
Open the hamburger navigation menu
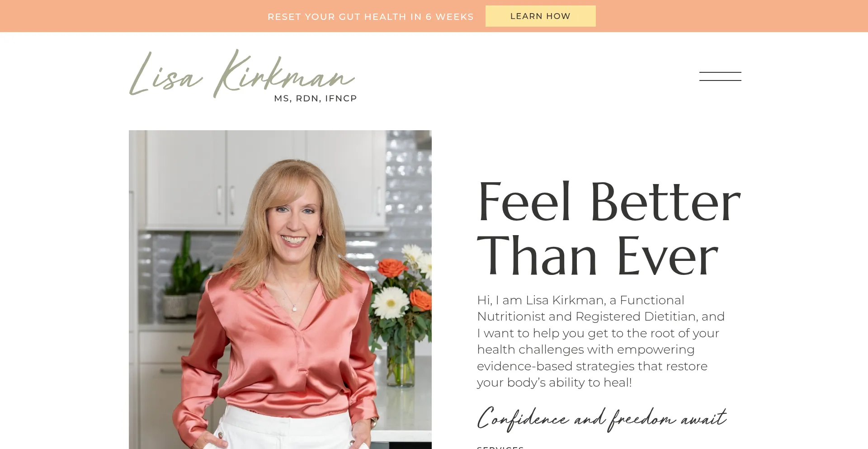[720, 76]
